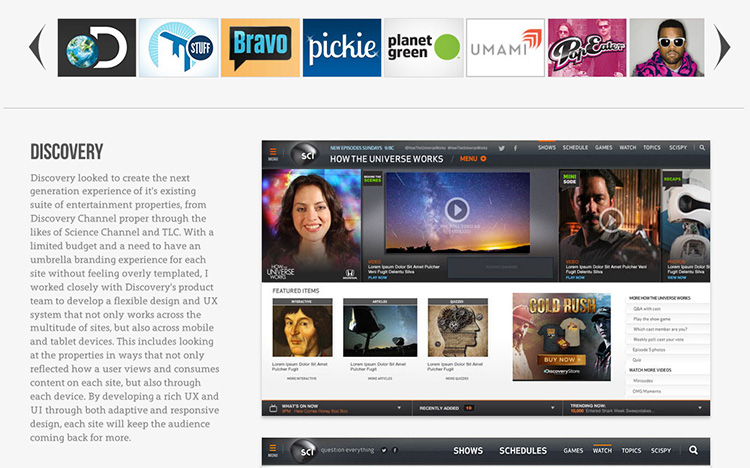Open the radio telescope Articles item

[x=380, y=327]
